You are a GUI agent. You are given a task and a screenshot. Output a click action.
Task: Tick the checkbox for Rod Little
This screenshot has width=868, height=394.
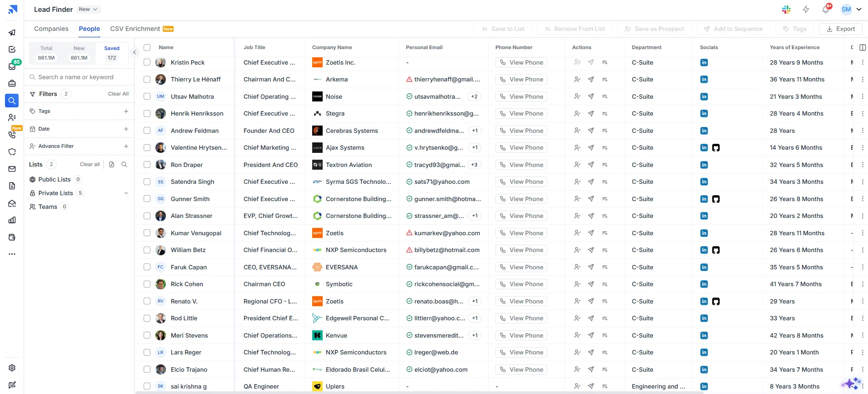click(147, 318)
